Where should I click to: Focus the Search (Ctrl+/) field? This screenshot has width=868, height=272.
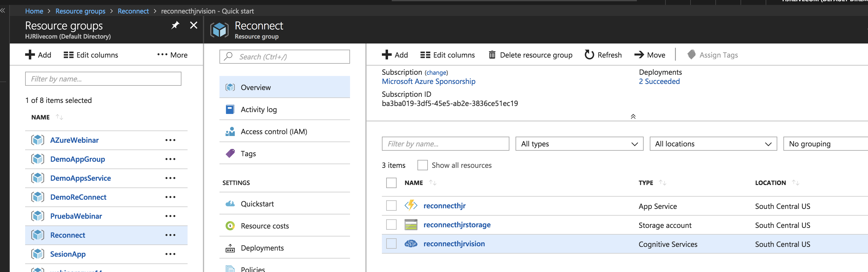[x=284, y=57]
